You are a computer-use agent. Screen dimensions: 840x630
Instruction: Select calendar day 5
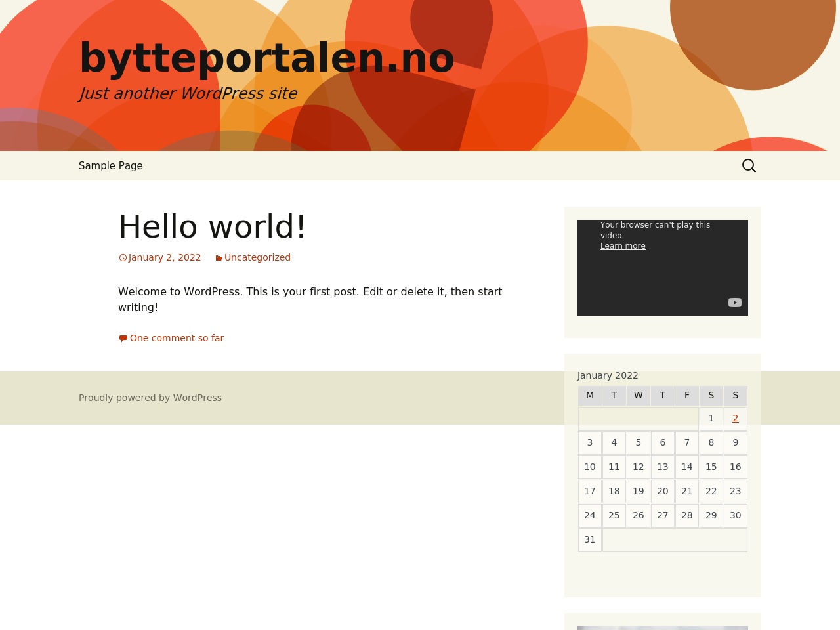pos(639,442)
